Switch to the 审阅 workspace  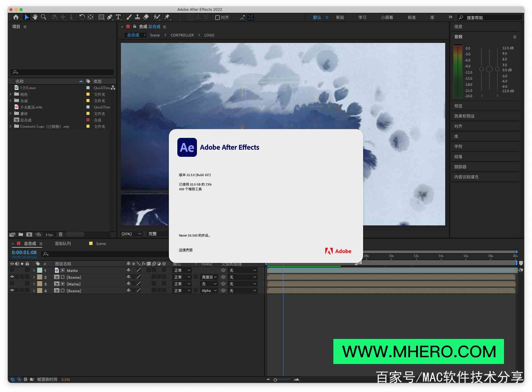340,18
